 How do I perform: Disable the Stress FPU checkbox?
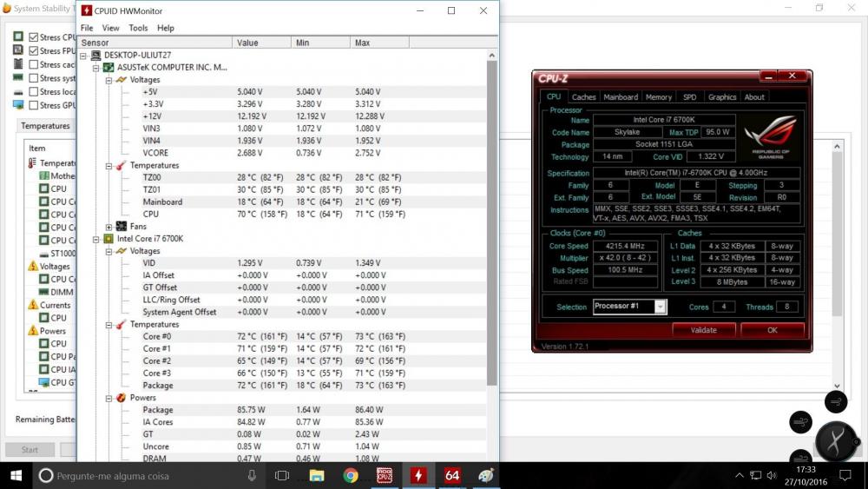point(33,51)
